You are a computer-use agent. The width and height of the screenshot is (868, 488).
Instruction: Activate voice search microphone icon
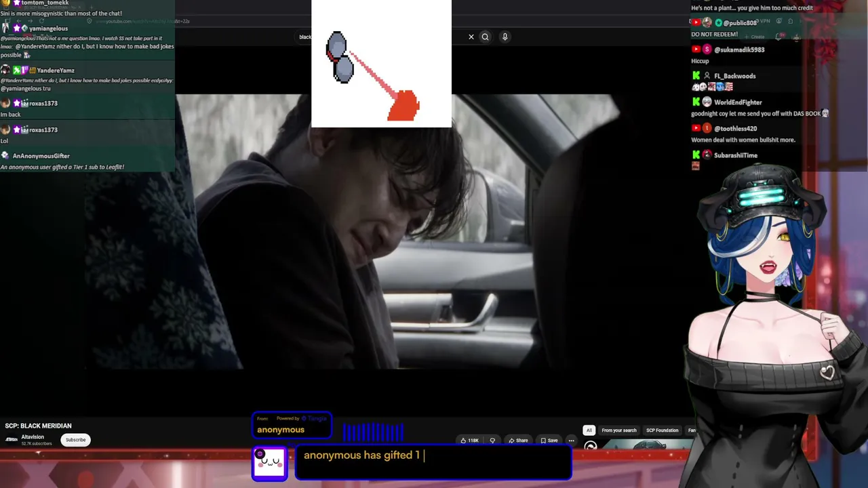pos(505,37)
